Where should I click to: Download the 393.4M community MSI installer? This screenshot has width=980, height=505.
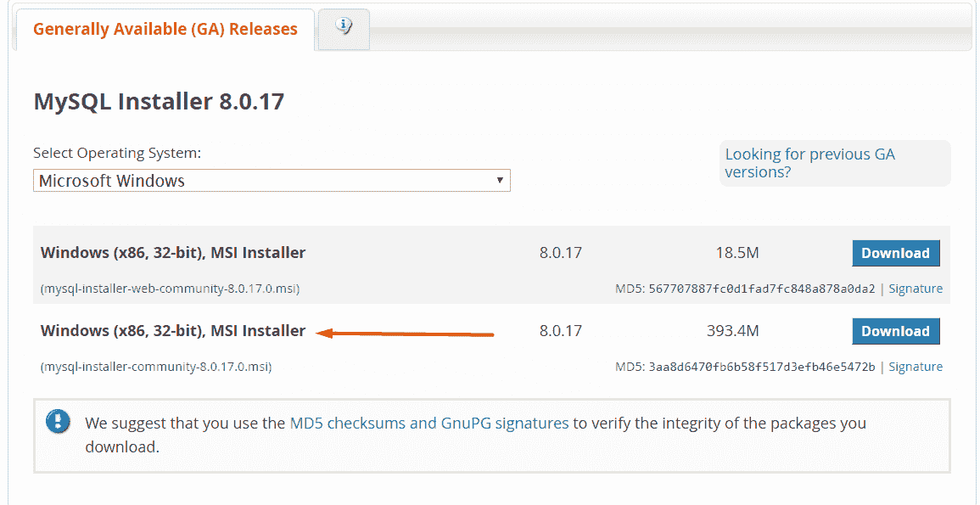click(x=895, y=331)
